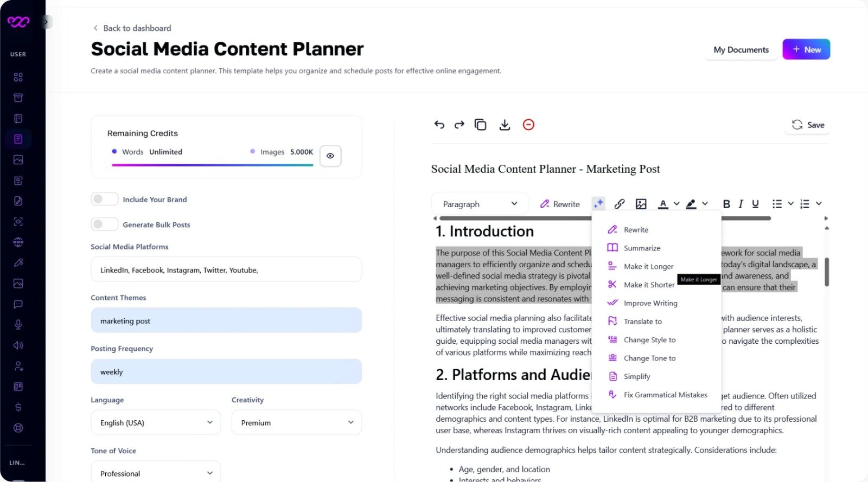
Task: Insert an image from editor toolbar
Action: point(641,204)
